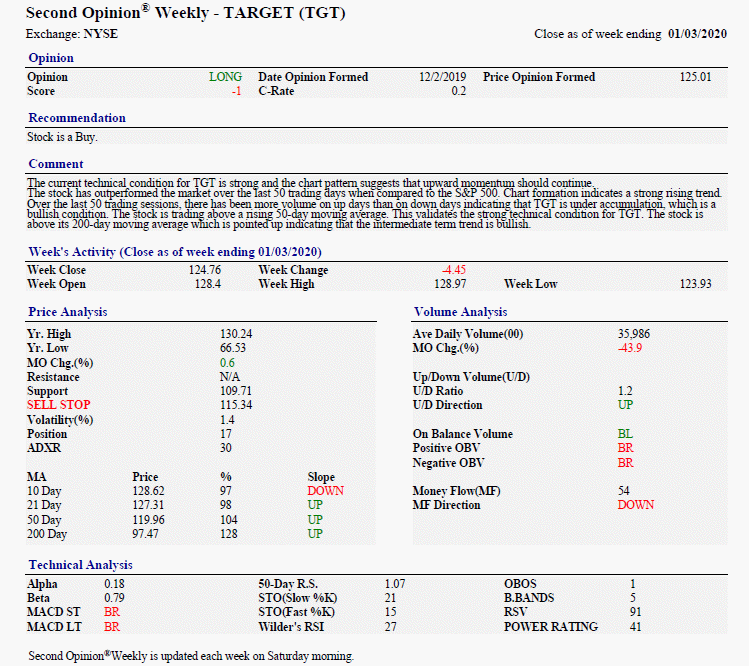Click the 'Technical Analysis' section heading

point(80,565)
